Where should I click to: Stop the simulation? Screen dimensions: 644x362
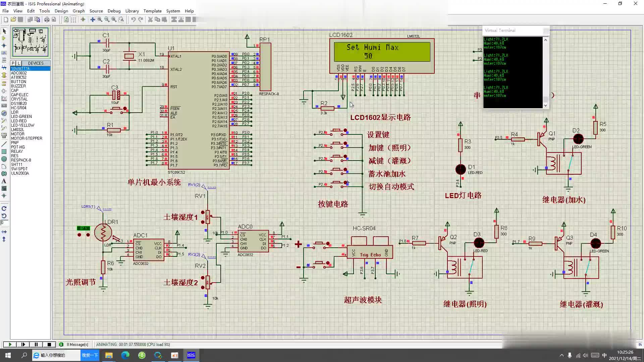click(49, 344)
